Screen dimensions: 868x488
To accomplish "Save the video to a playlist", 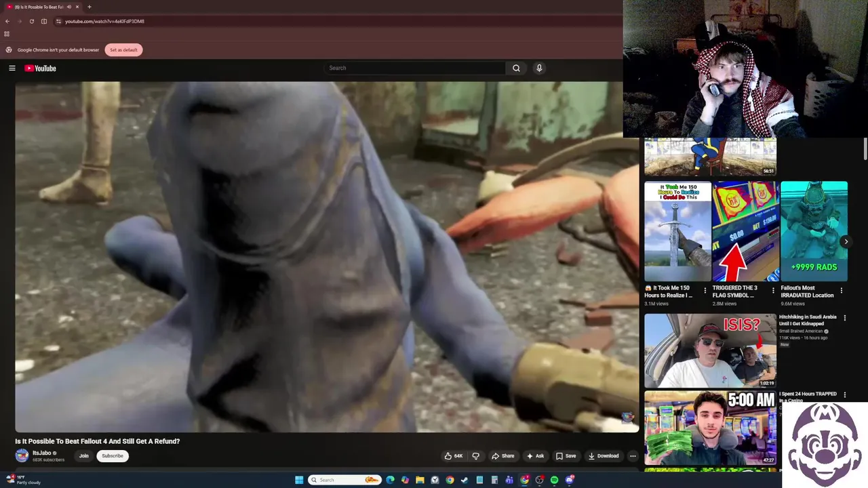I will pyautogui.click(x=566, y=455).
